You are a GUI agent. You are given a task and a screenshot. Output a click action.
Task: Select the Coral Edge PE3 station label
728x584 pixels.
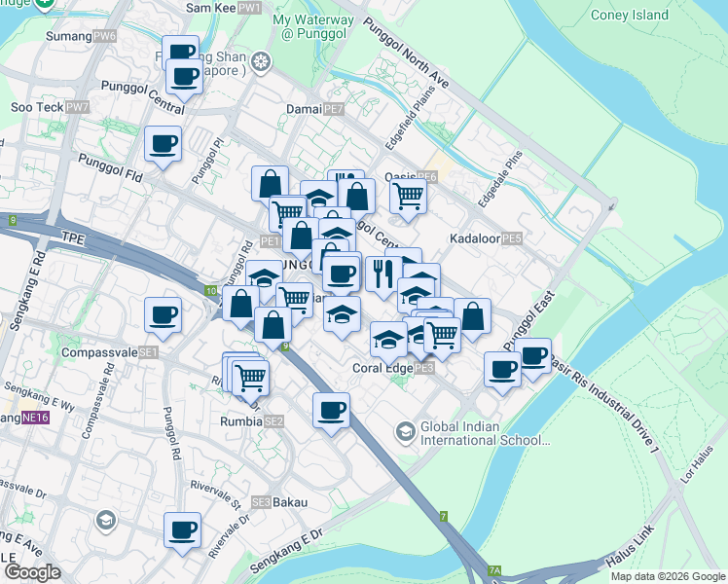click(x=394, y=368)
